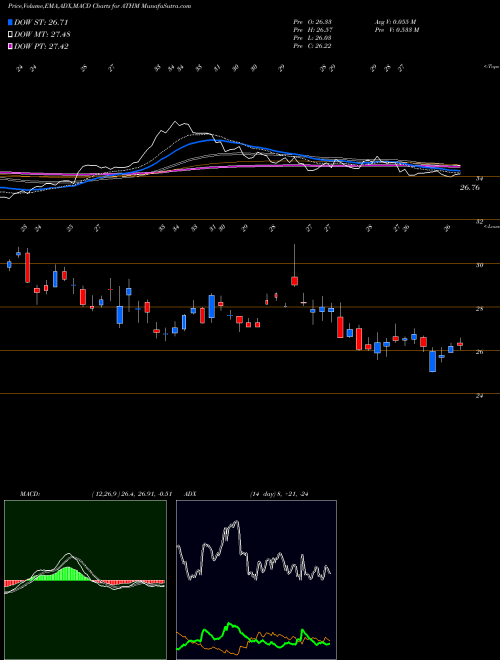
Task: Click the 'Pre V: 0.333 M' value
Action: click(x=396, y=30)
